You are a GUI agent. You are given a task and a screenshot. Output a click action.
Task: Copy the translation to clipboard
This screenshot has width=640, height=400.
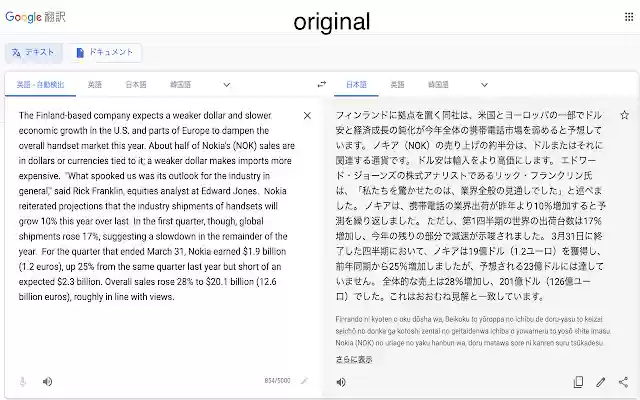tap(578, 382)
